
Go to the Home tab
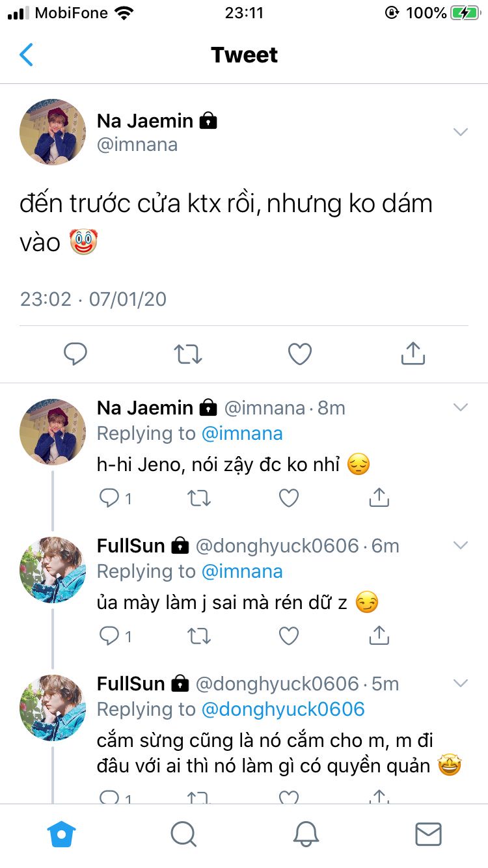pos(62,834)
